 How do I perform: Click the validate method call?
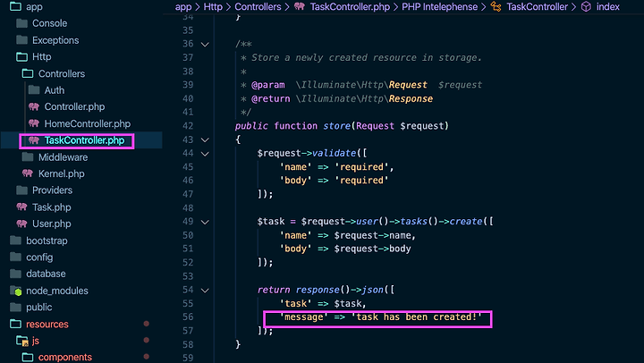coord(334,153)
